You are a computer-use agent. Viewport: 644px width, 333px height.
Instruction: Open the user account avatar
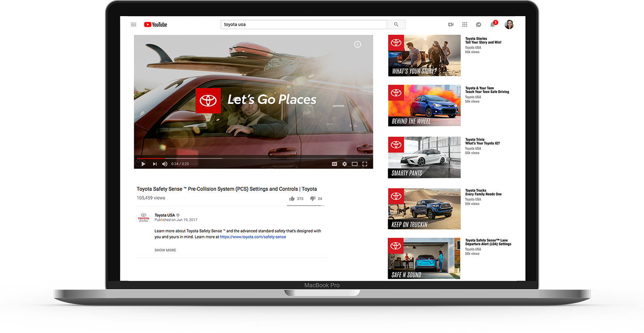509,25
